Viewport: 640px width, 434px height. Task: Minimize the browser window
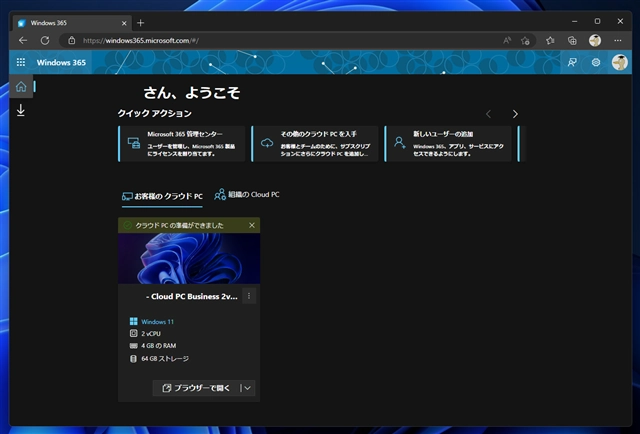(575, 21)
